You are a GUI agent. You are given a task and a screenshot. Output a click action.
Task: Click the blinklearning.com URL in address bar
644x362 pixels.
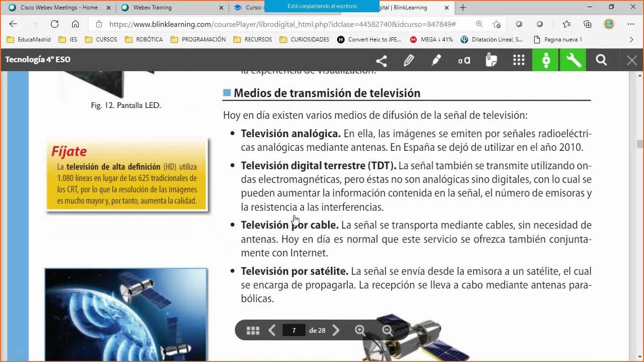(x=282, y=24)
